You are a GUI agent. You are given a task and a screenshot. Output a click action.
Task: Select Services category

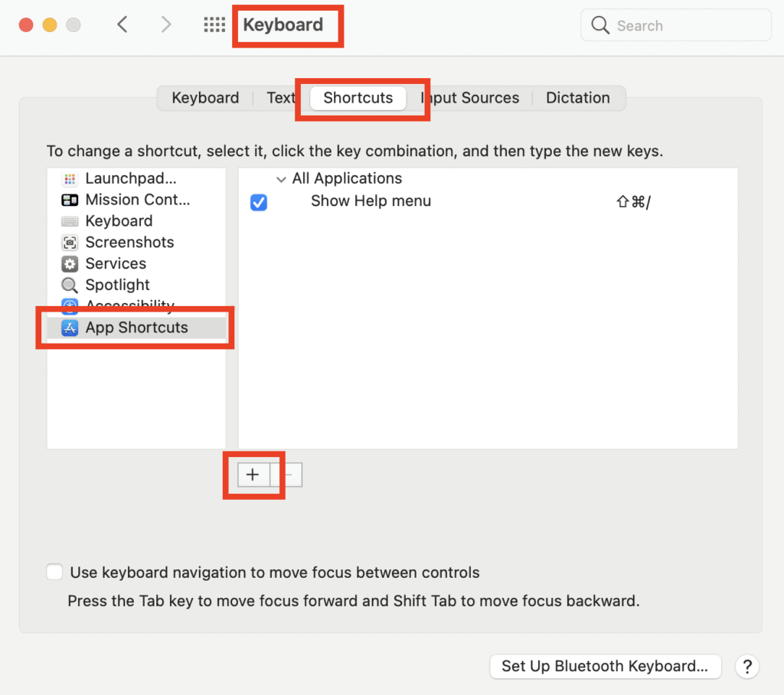[136, 263]
